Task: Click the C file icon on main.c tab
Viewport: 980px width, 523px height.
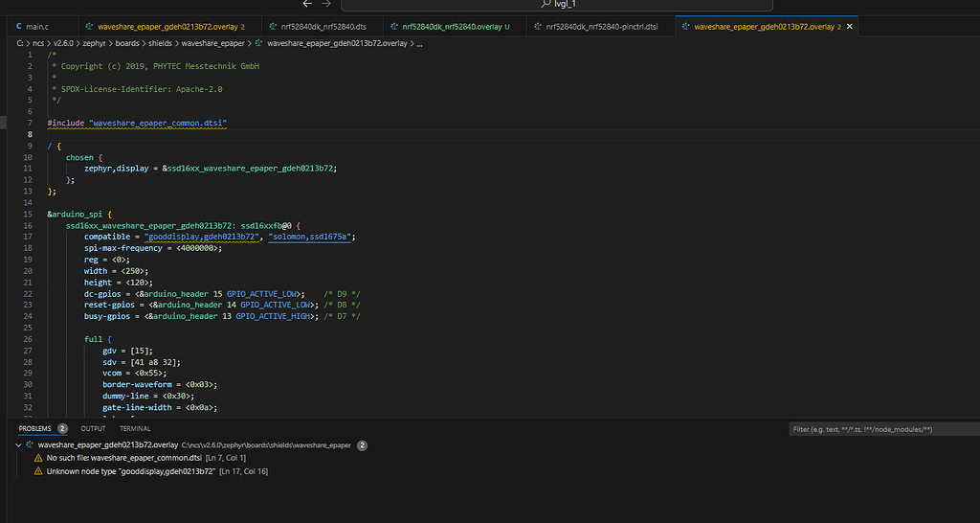Action: tap(19, 27)
